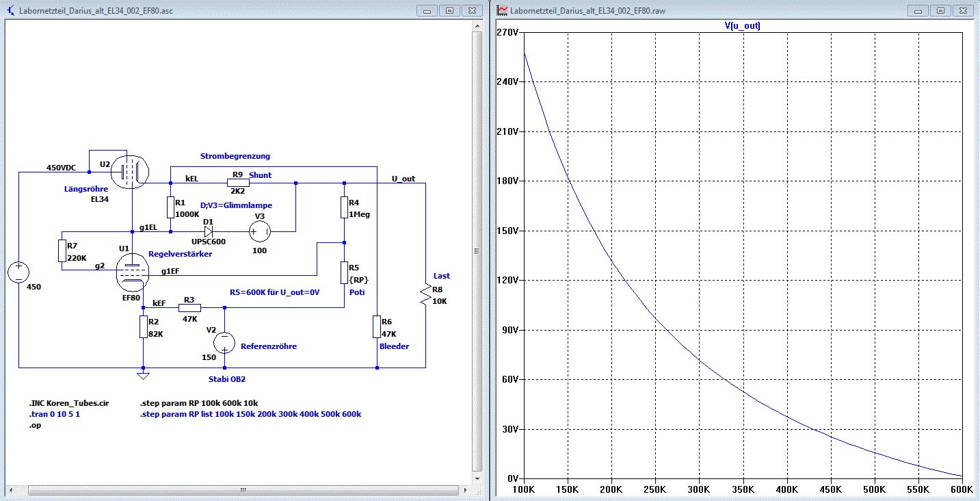Screen dimensions: 980x501
Task: Select the V3 voltage source symbol
Action: click(260, 233)
